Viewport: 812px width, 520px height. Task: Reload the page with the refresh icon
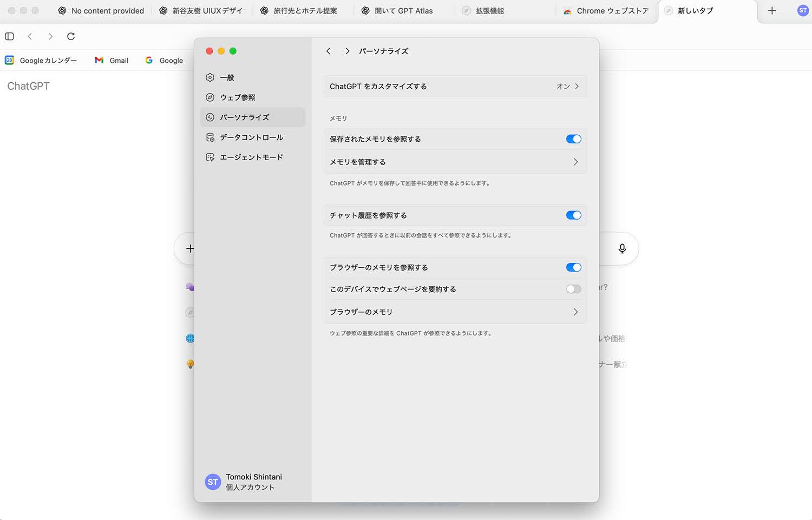pos(71,36)
